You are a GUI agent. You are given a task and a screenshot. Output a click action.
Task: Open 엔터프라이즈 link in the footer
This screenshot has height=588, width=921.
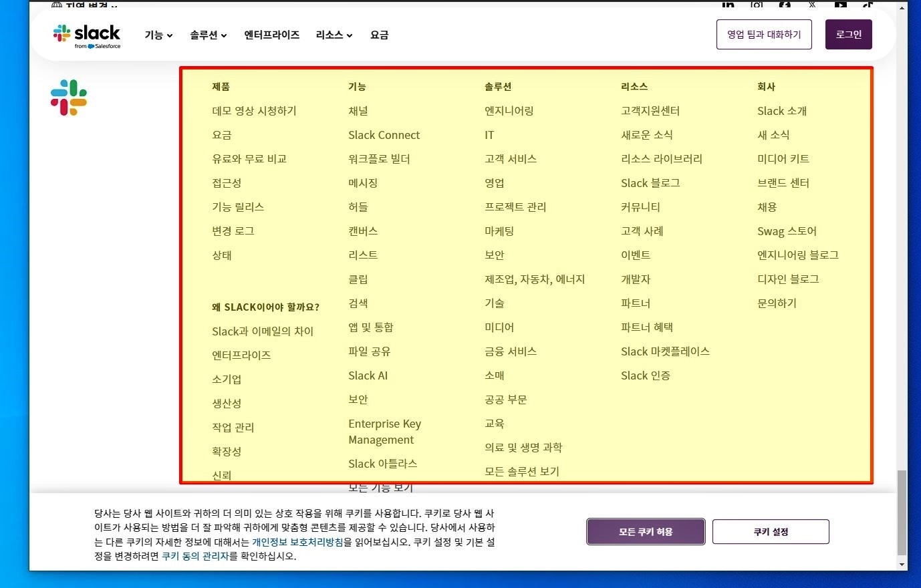pyautogui.click(x=241, y=355)
